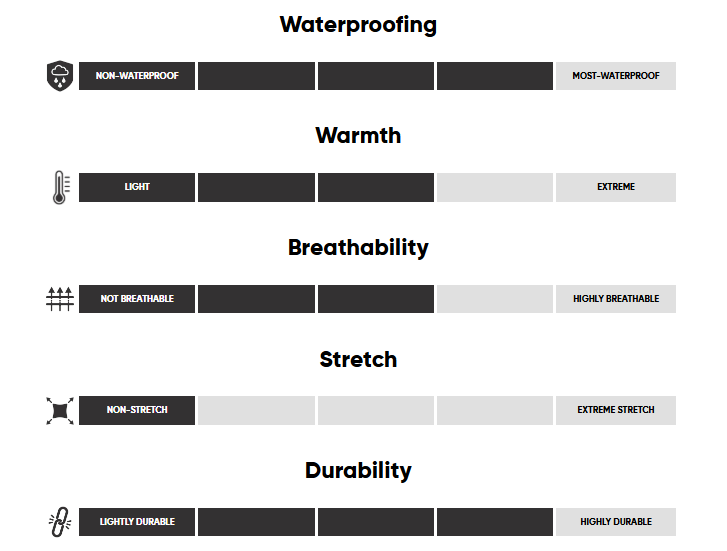Select the Non-Waterproof rating segment
Screen dimensions: 727x551
137,76
